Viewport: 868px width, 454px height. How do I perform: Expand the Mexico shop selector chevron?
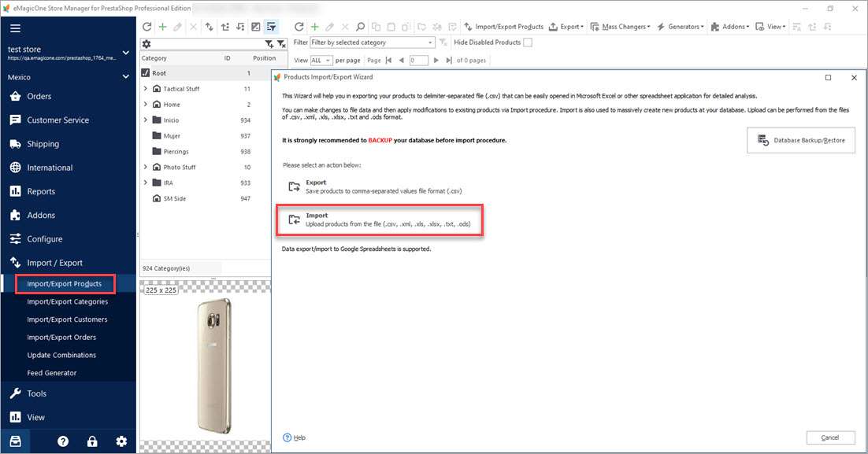(x=126, y=77)
